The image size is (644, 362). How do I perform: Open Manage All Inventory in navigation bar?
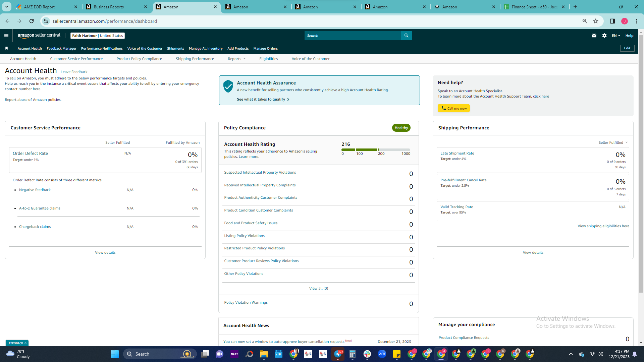click(206, 48)
